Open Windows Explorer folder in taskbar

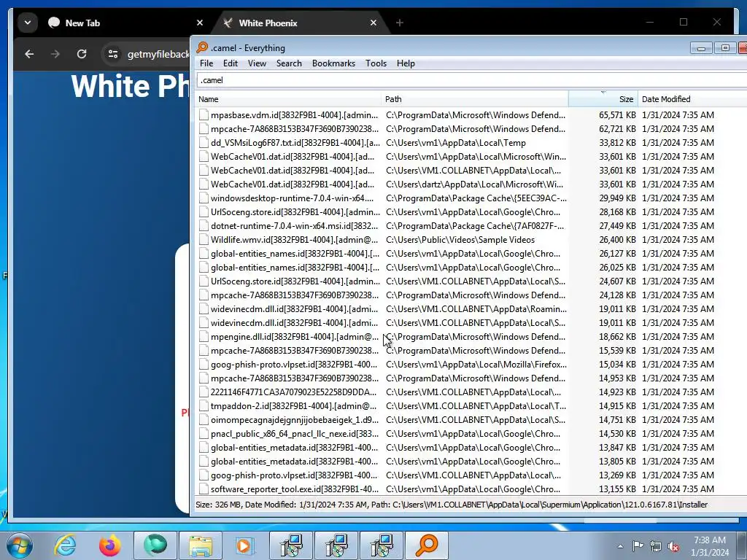pyautogui.click(x=201, y=545)
